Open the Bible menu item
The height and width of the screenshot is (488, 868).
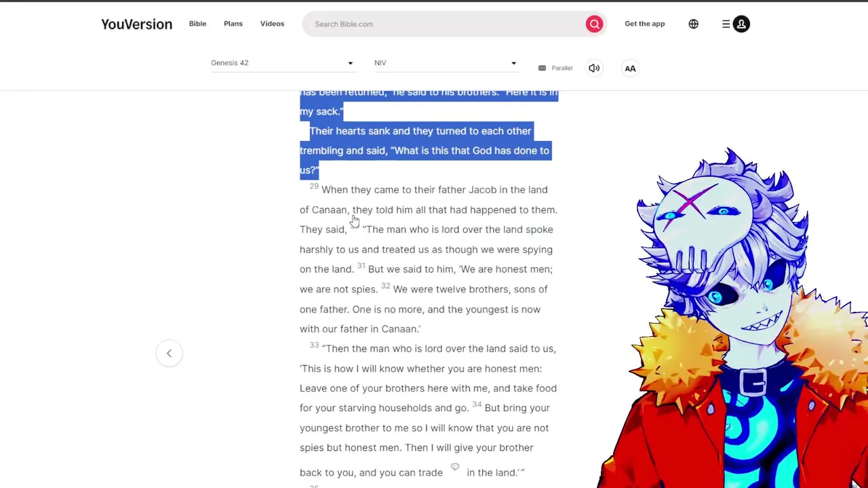[x=197, y=24]
